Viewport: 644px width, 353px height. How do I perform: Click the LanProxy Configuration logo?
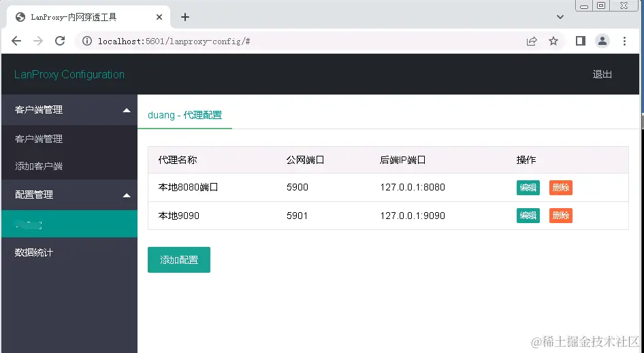pyautogui.click(x=69, y=74)
